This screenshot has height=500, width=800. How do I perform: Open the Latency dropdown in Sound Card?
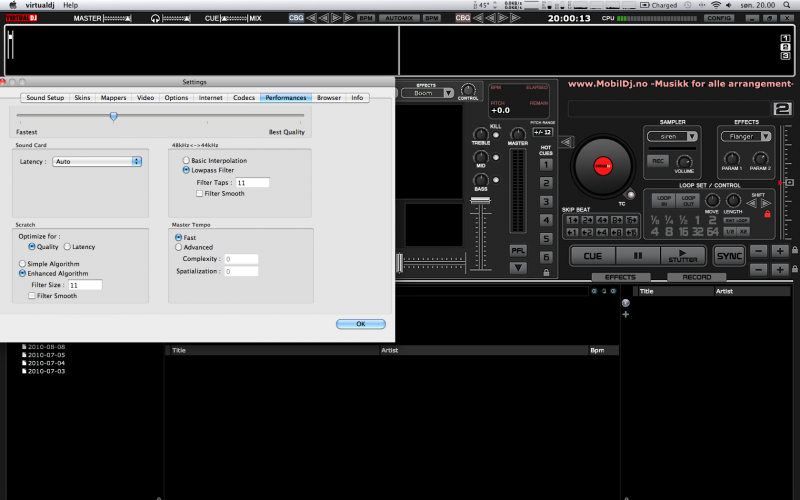[97, 161]
